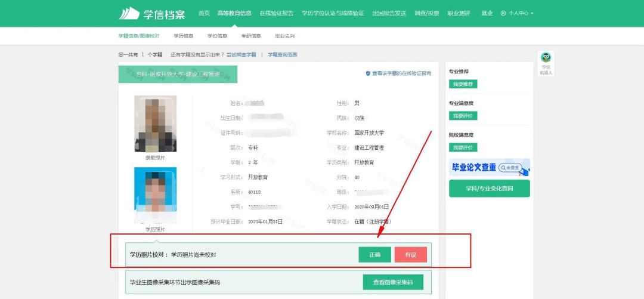Open the 就业 menu
This screenshot has height=299, width=644.
[487, 13]
